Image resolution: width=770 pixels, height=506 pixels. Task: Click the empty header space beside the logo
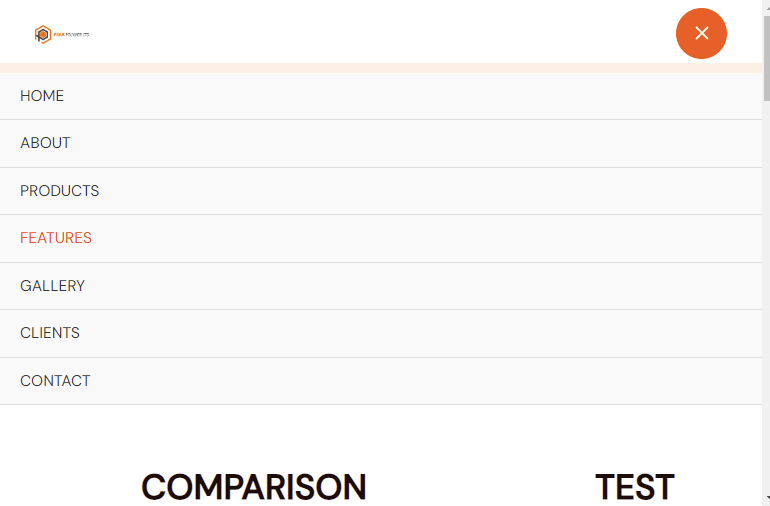point(383,33)
